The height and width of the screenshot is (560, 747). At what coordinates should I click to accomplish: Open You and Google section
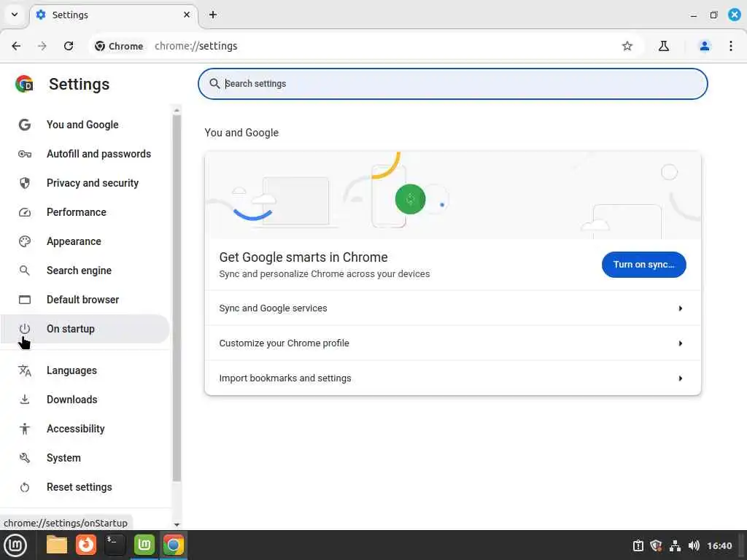[85, 125]
